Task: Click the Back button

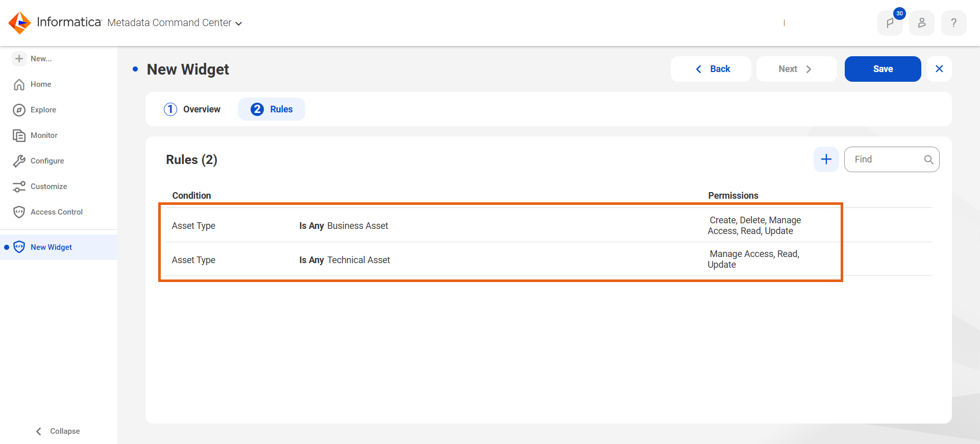Action: pyautogui.click(x=710, y=69)
